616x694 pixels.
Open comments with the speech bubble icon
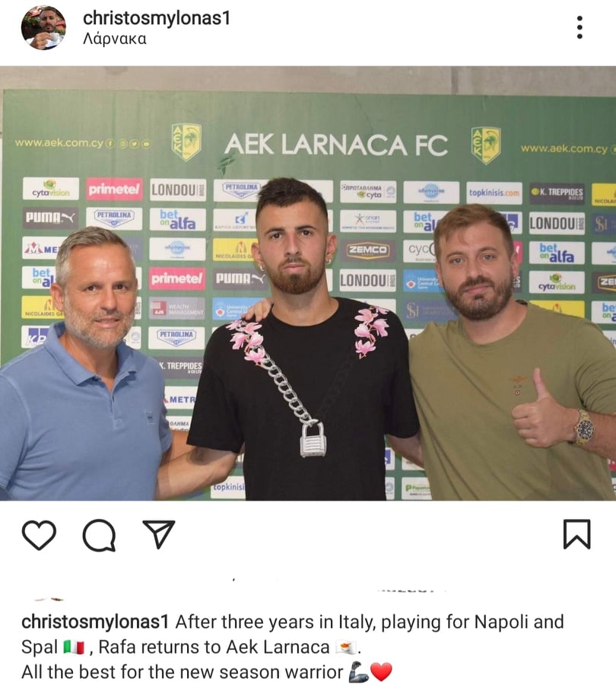pos(99,535)
